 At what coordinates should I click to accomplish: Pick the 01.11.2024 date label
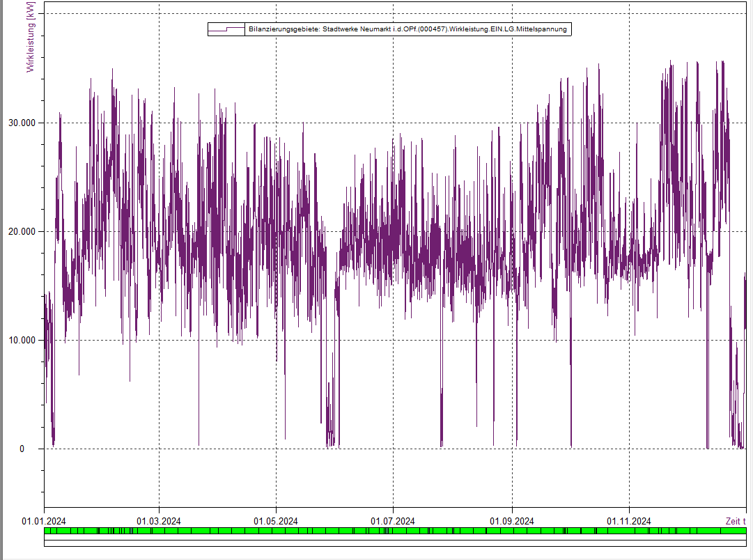(x=629, y=521)
